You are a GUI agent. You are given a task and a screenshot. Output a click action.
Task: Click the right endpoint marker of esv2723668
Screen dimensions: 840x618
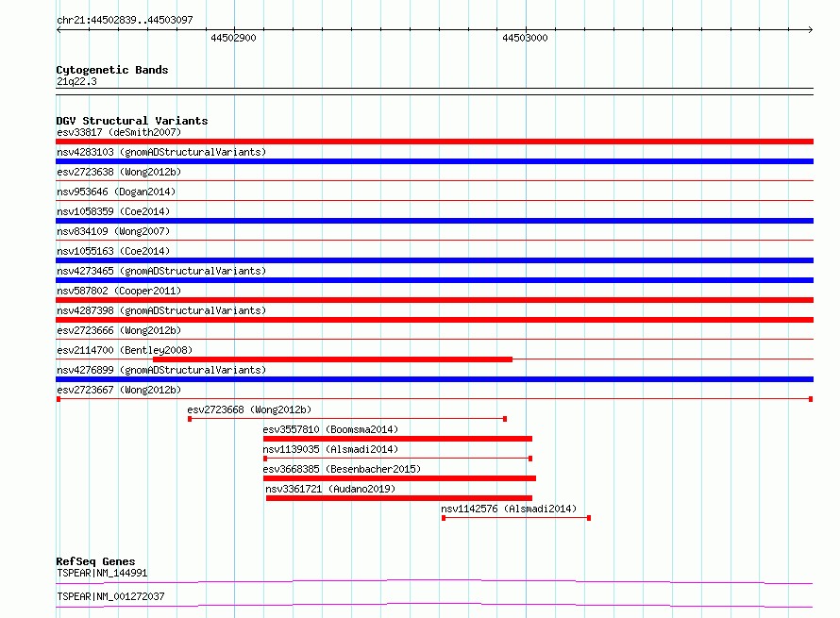click(x=505, y=419)
